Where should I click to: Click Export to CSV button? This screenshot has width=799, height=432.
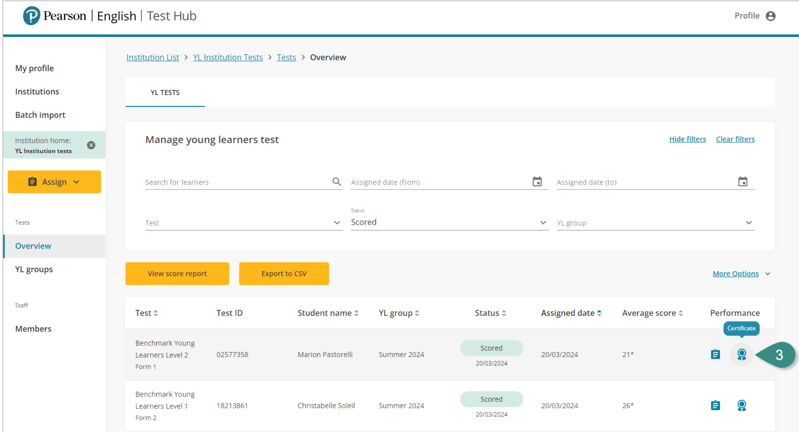pos(284,274)
